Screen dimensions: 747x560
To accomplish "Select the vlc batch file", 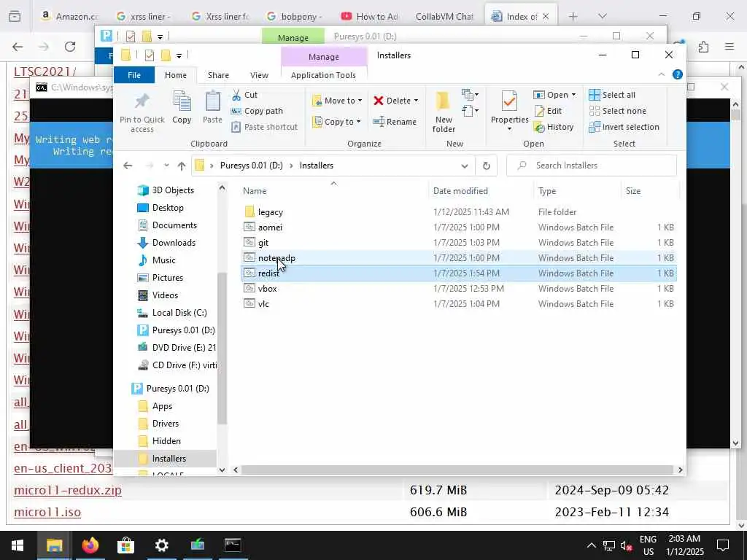I will tap(263, 304).
